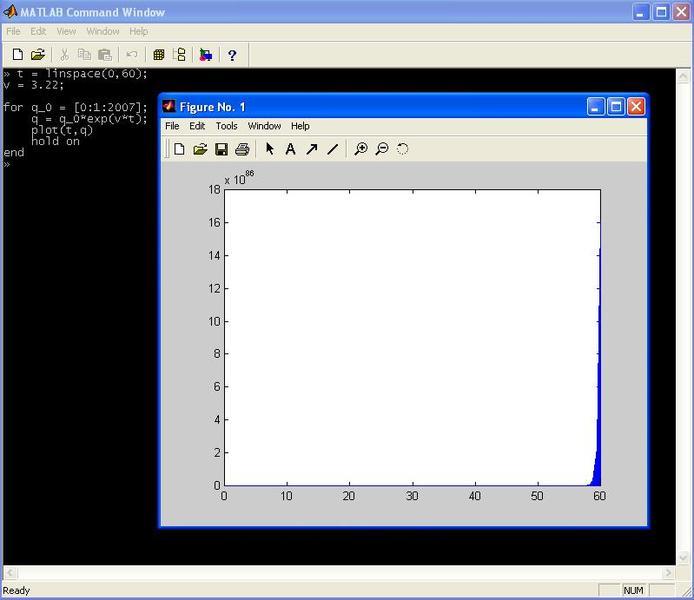Activate the Zoom In tool
The height and width of the screenshot is (600, 694).
(x=361, y=149)
